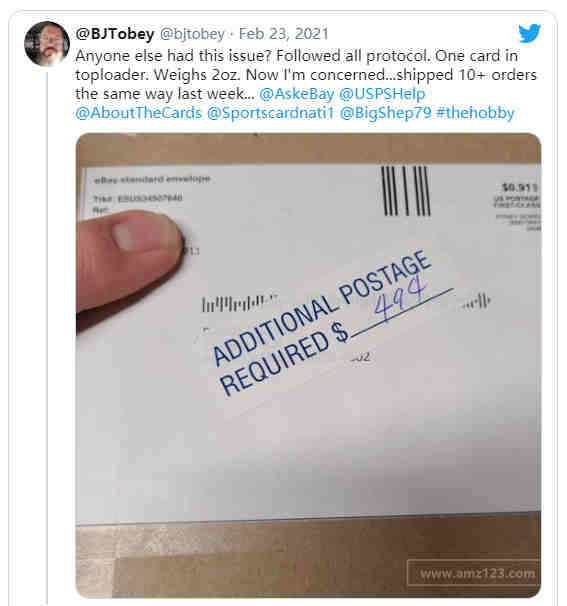The image size is (567, 606).
Task: Click the Additional Postage Required stamp in photo
Action: click(322, 323)
